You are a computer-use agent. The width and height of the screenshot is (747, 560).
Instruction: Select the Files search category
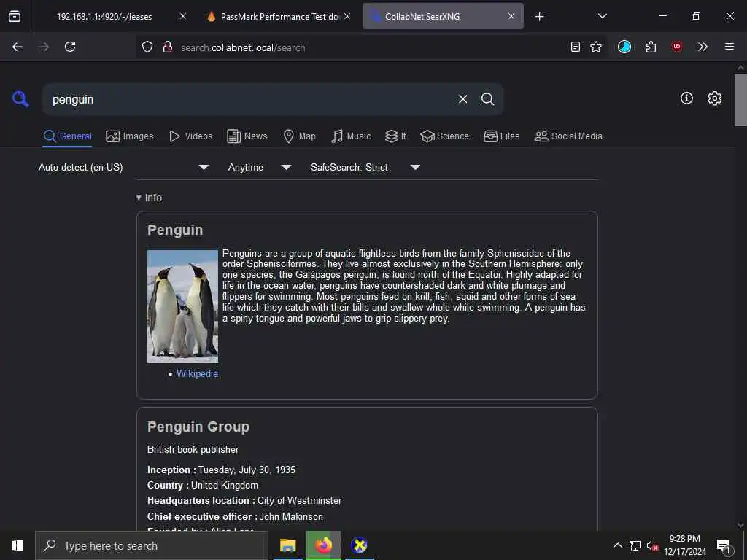[x=501, y=136]
